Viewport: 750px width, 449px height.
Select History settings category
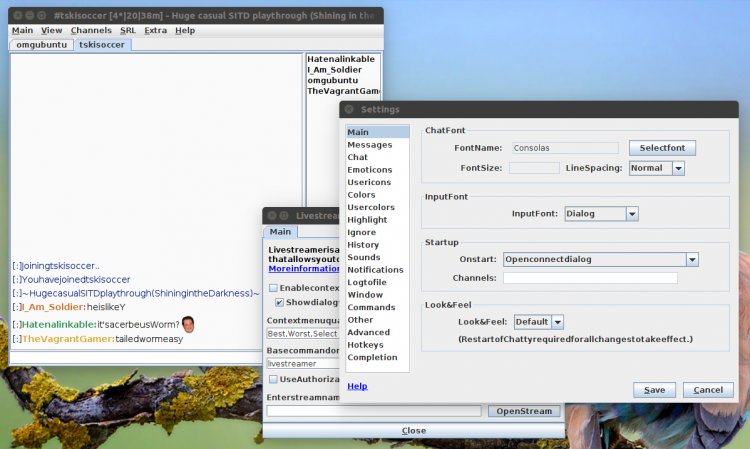tap(377, 245)
